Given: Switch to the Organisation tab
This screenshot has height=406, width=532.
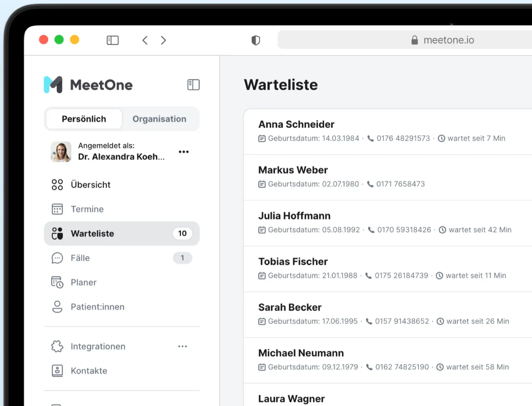Looking at the screenshot, I should tap(159, 119).
